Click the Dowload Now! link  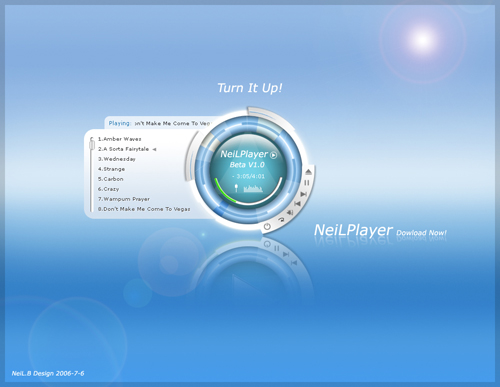point(421,233)
